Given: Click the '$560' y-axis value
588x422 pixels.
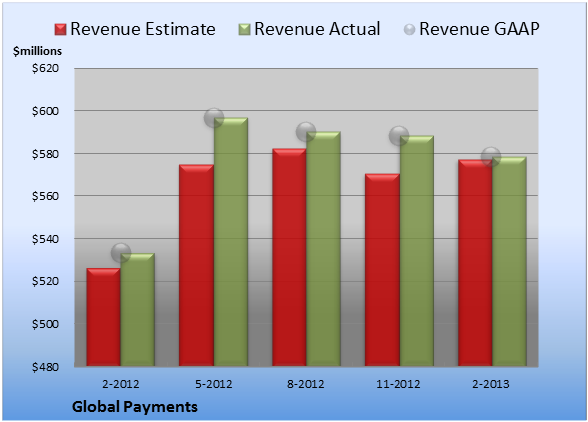Looking at the screenshot, I should 45,196.
